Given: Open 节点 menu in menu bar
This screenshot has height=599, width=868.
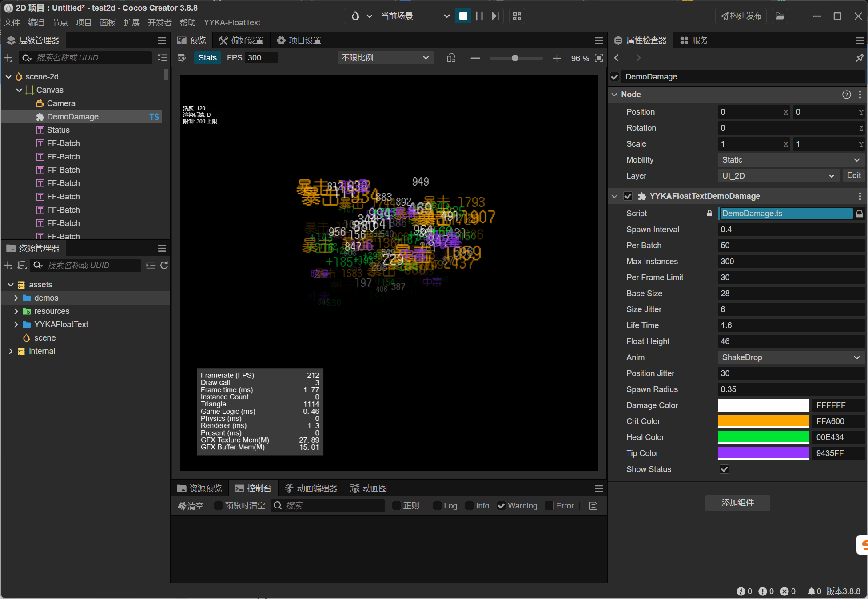Looking at the screenshot, I should [x=60, y=23].
